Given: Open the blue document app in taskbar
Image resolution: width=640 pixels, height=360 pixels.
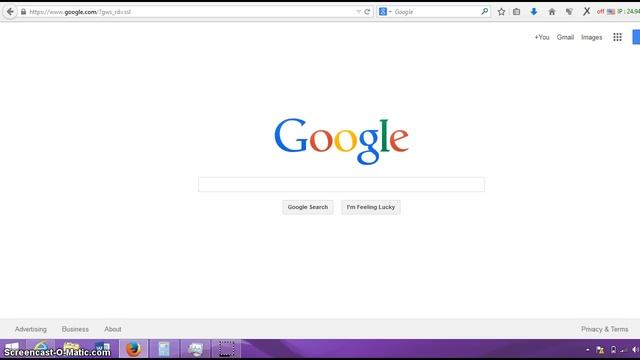Looking at the screenshot, I should (x=164, y=349).
